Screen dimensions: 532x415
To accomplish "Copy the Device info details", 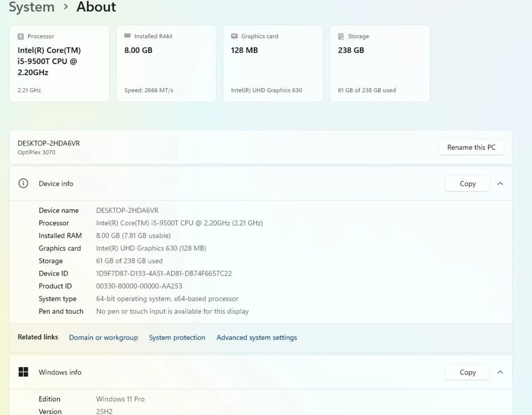I will 467,183.
